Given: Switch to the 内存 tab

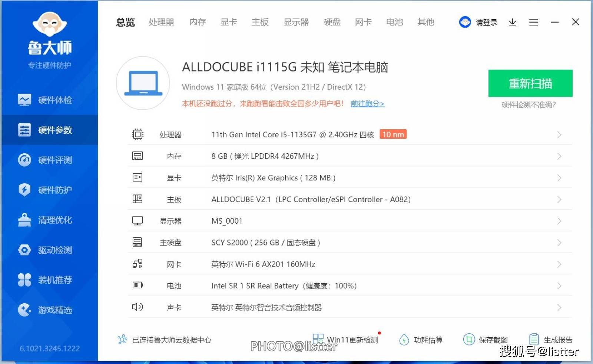Looking at the screenshot, I should (x=198, y=22).
